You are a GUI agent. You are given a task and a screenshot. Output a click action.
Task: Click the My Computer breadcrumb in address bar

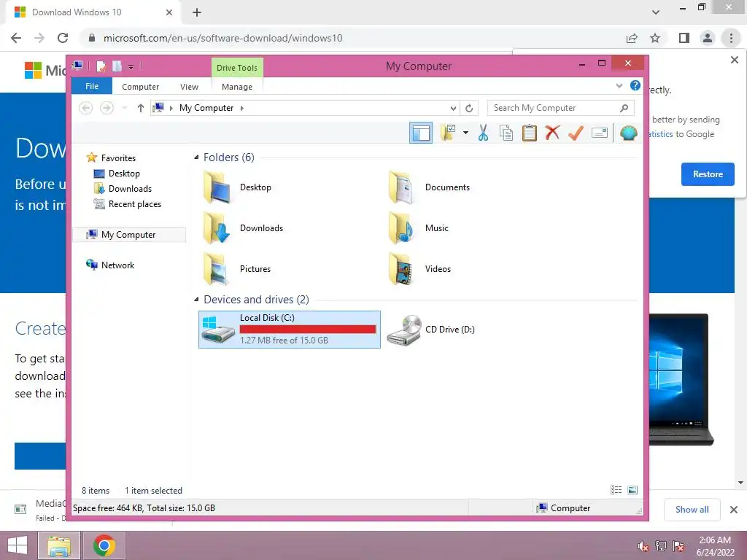pyautogui.click(x=206, y=108)
